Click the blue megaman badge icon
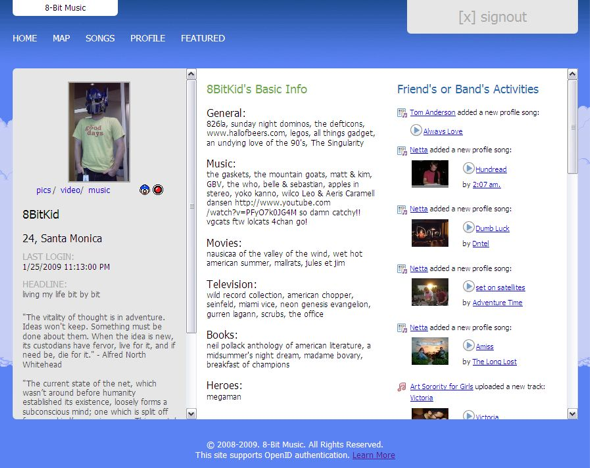 click(144, 190)
